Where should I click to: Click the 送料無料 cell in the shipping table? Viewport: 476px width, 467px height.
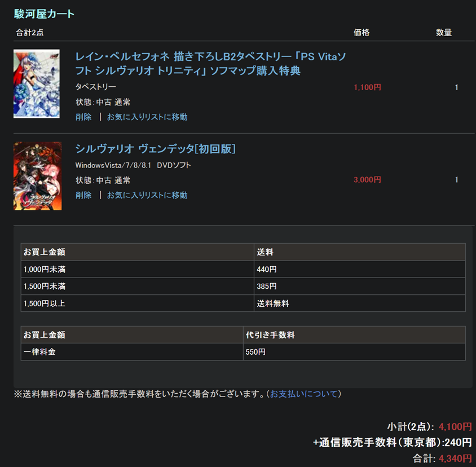pyautogui.click(x=273, y=303)
